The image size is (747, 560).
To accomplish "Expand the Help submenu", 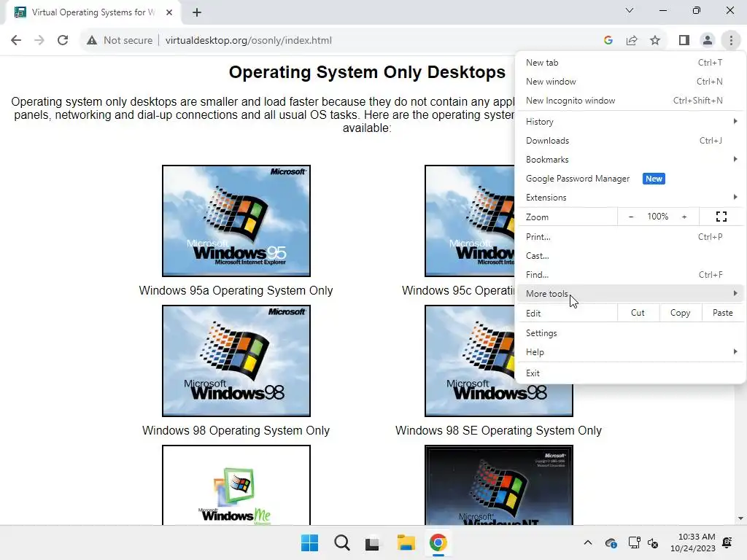I will pyautogui.click(x=631, y=352).
